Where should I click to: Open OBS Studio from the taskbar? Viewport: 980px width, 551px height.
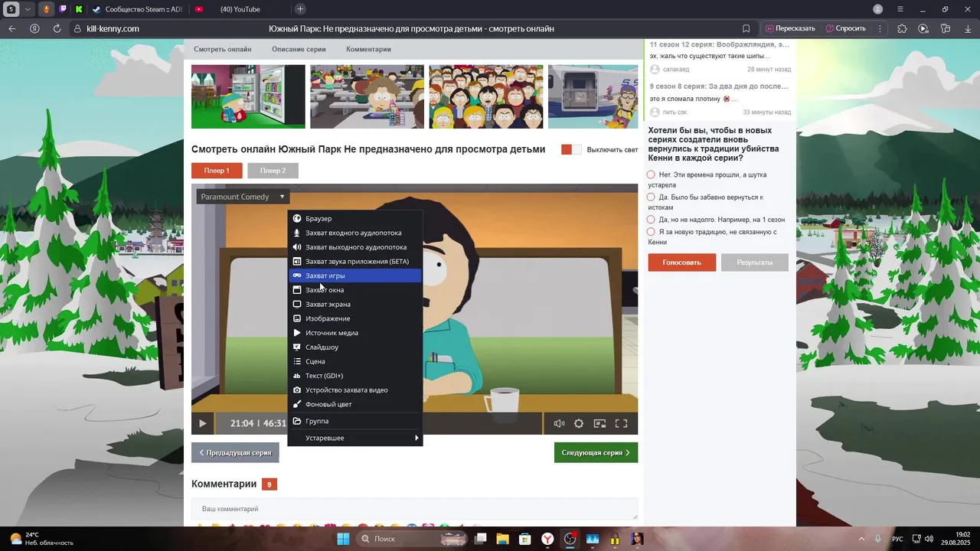(x=570, y=539)
